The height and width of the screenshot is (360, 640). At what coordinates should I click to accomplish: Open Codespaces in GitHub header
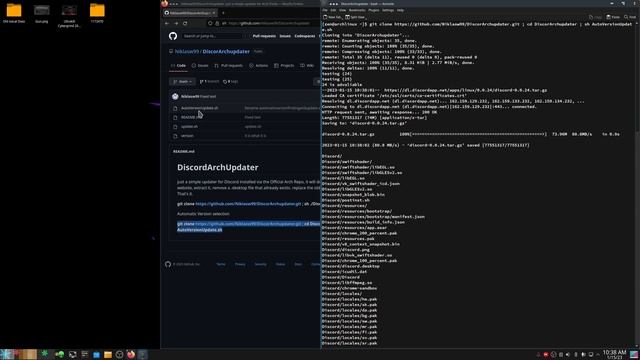click(304, 36)
